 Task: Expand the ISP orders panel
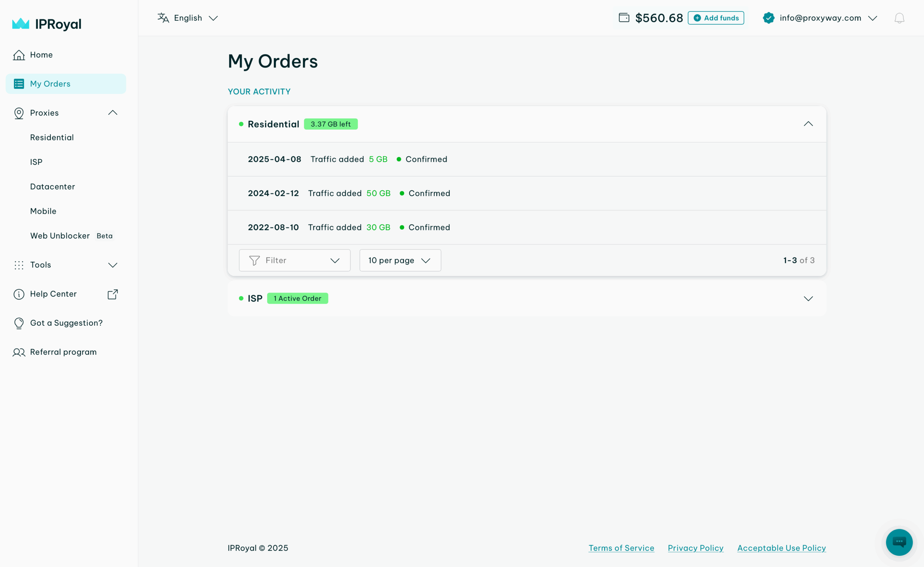(x=808, y=298)
